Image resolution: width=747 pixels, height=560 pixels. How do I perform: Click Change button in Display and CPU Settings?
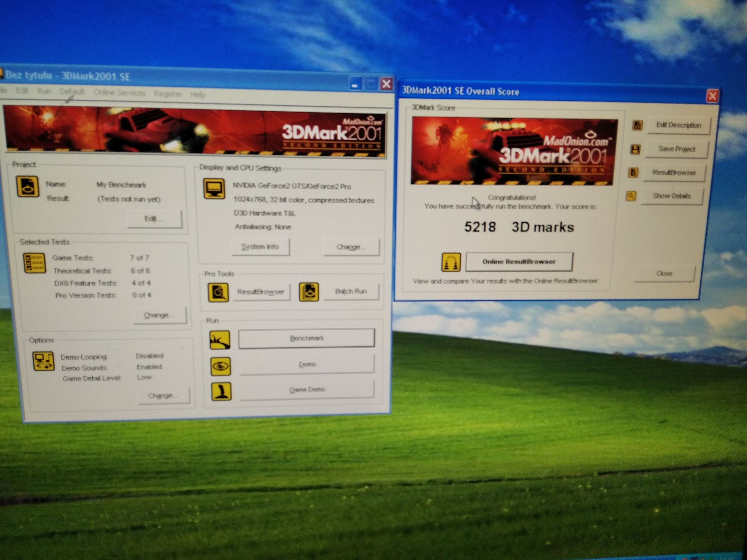(351, 247)
